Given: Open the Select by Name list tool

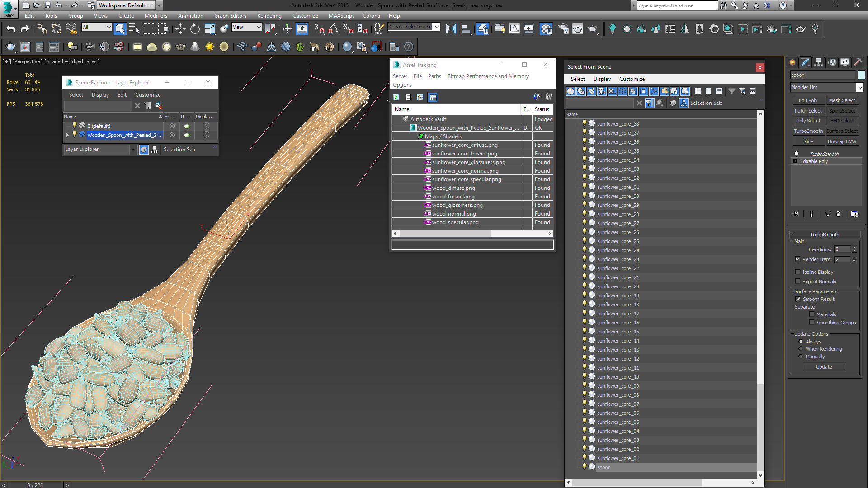Looking at the screenshot, I should [134, 29].
